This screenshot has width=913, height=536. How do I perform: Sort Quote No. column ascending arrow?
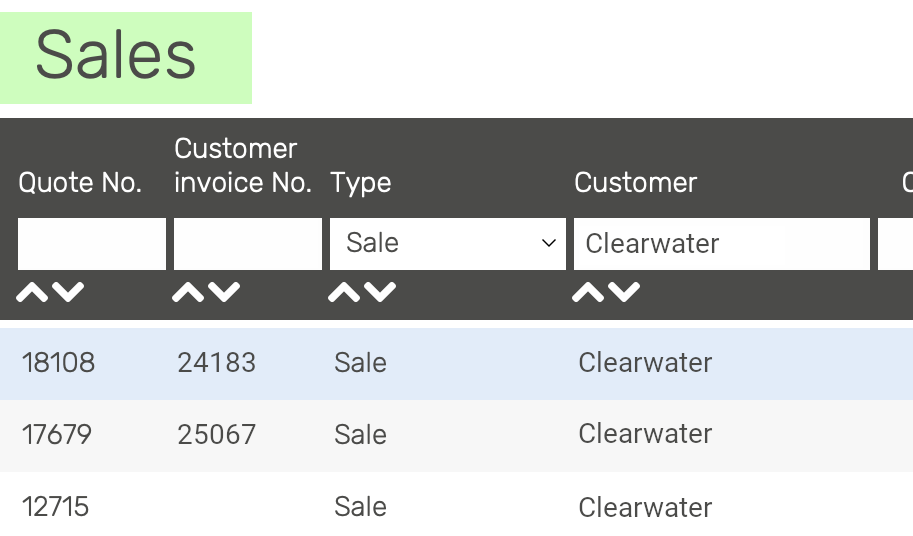(32, 293)
